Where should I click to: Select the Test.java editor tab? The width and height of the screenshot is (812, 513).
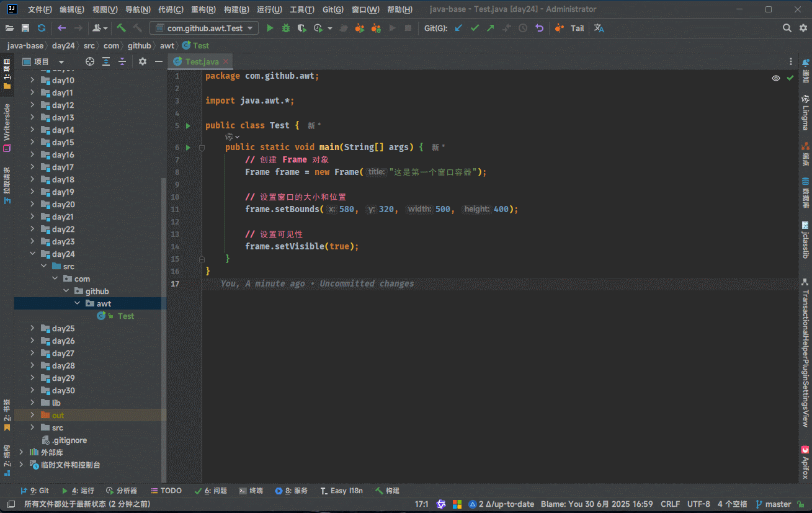tap(202, 61)
